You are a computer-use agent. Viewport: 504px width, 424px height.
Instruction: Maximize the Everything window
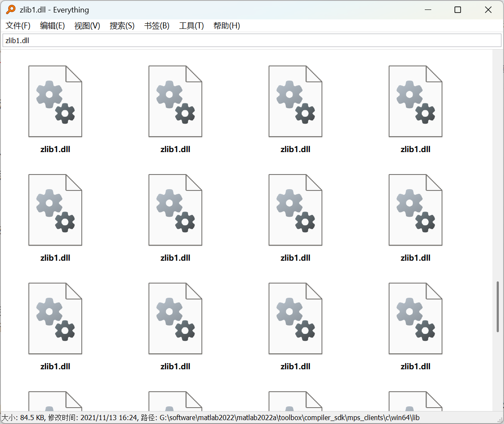pos(458,10)
